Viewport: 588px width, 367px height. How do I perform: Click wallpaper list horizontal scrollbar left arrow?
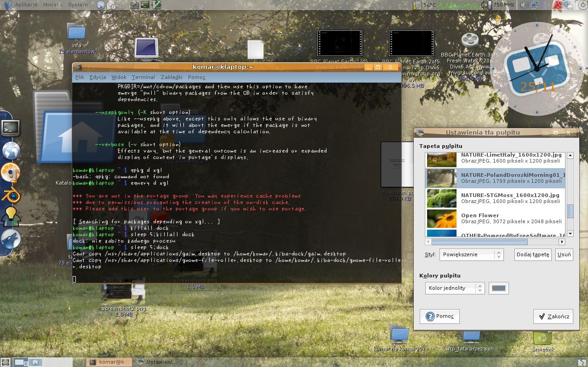click(x=428, y=242)
